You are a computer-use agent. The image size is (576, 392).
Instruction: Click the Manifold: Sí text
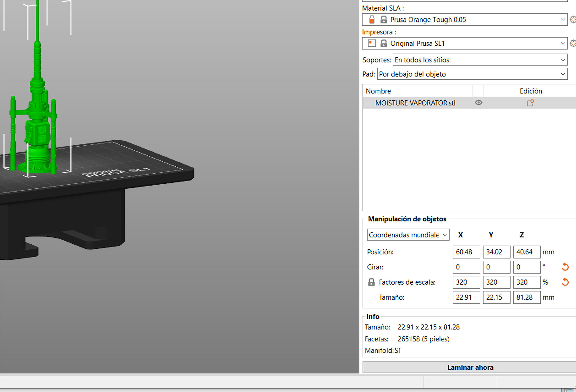click(x=382, y=351)
